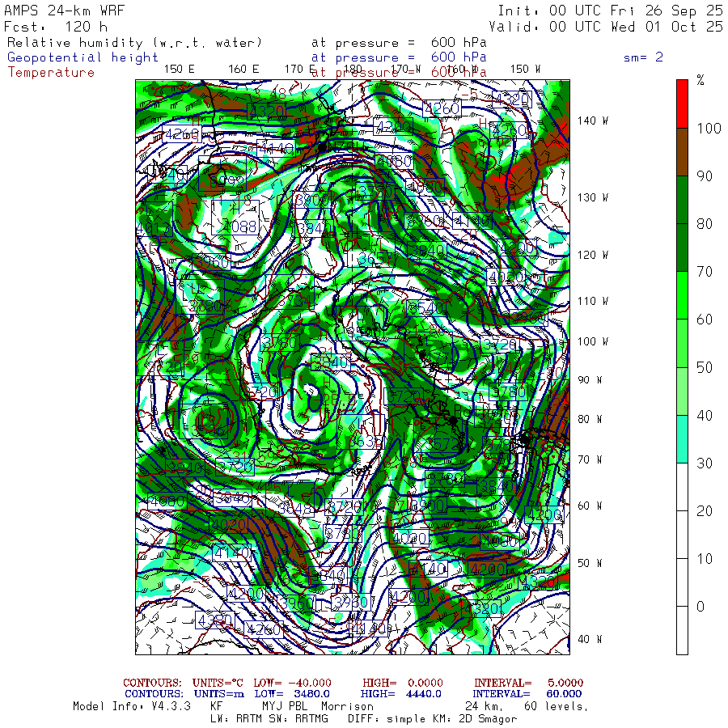Image resolution: width=728 pixels, height=728 pixels.
Task: Click the blue 'Geopotential height' legend entry
Action: pos(83,57)
